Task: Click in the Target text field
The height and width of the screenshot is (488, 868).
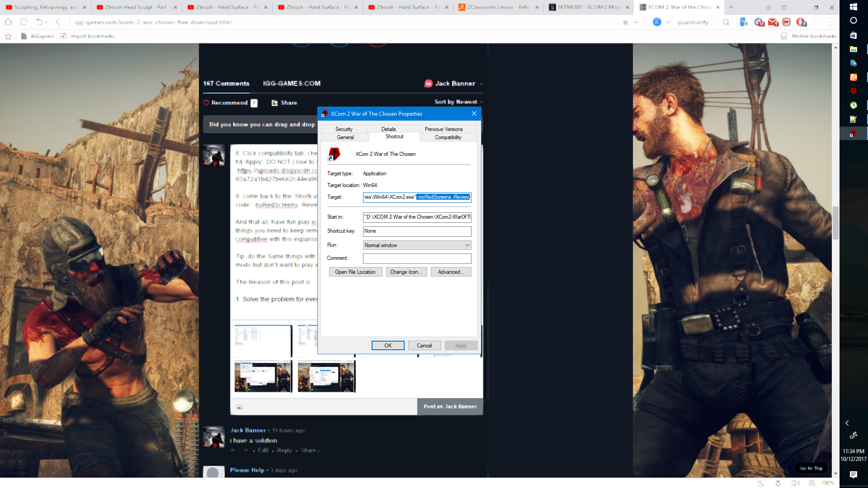Action: point(417,197)
